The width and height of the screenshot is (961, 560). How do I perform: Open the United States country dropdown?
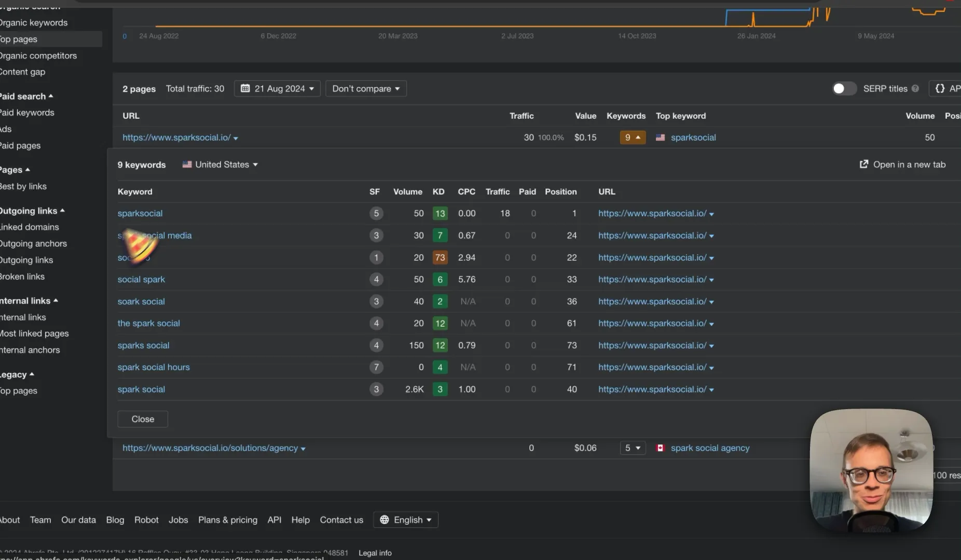point(221,164)
